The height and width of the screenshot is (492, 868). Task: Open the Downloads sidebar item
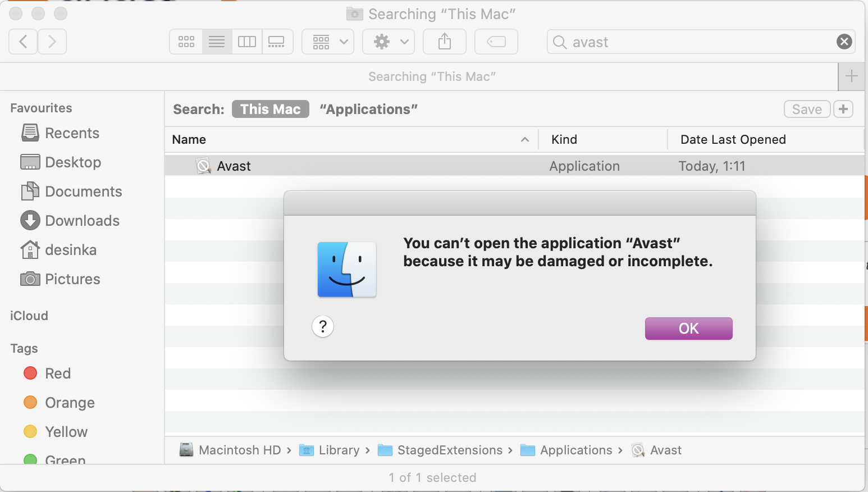tap(82, 220)
